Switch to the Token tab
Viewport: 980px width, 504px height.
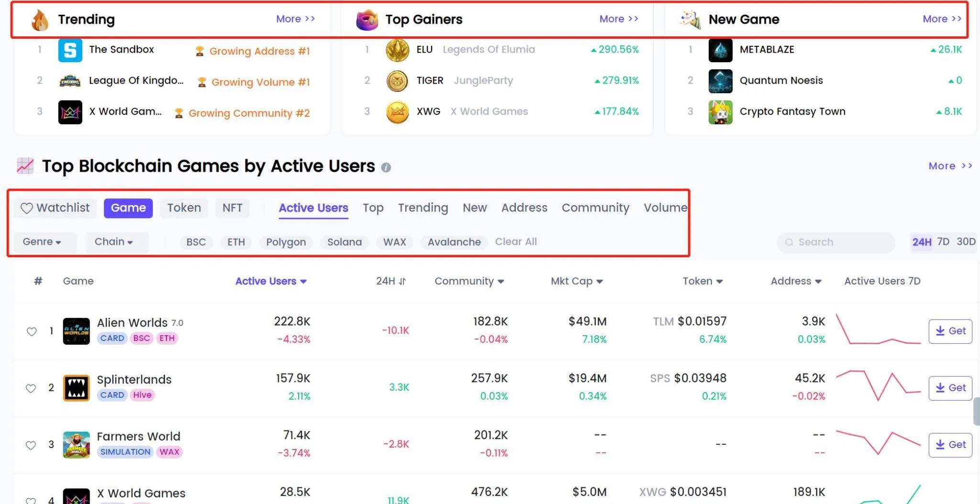click(x=184, y=208)
